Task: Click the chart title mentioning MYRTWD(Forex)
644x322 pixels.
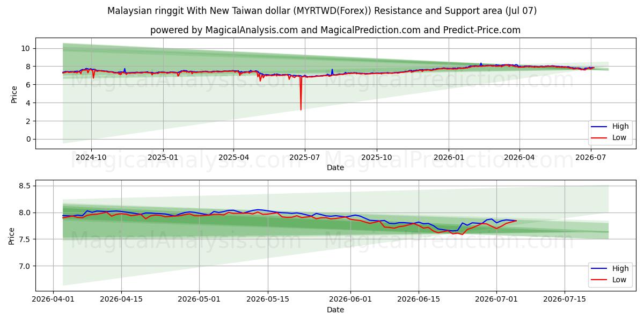Action: tap(322, 11)
